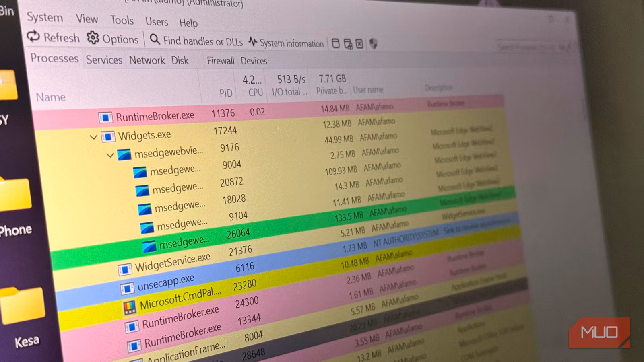Click the 14.84 MB private bytes value
644x362 pixels.
(x=335, y=109)
